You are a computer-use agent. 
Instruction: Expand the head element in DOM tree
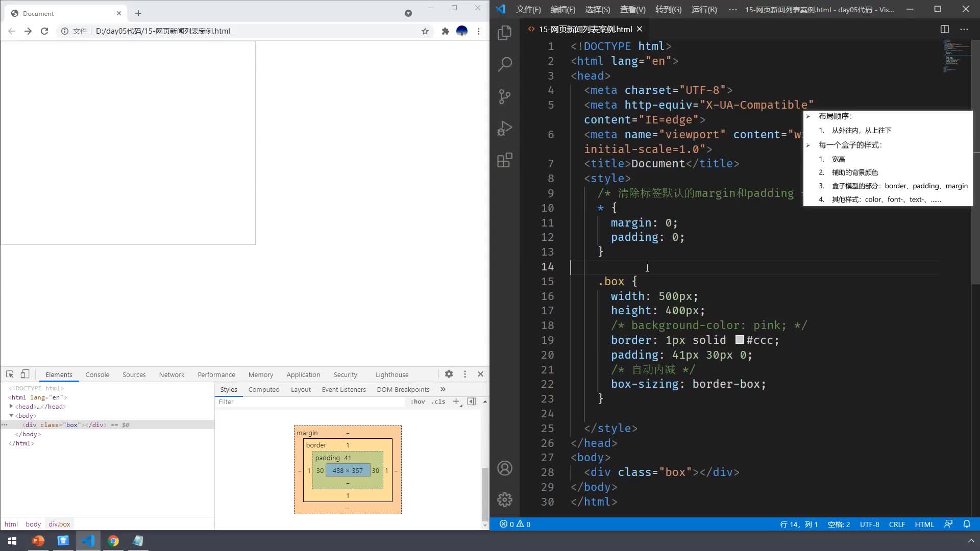11,406
